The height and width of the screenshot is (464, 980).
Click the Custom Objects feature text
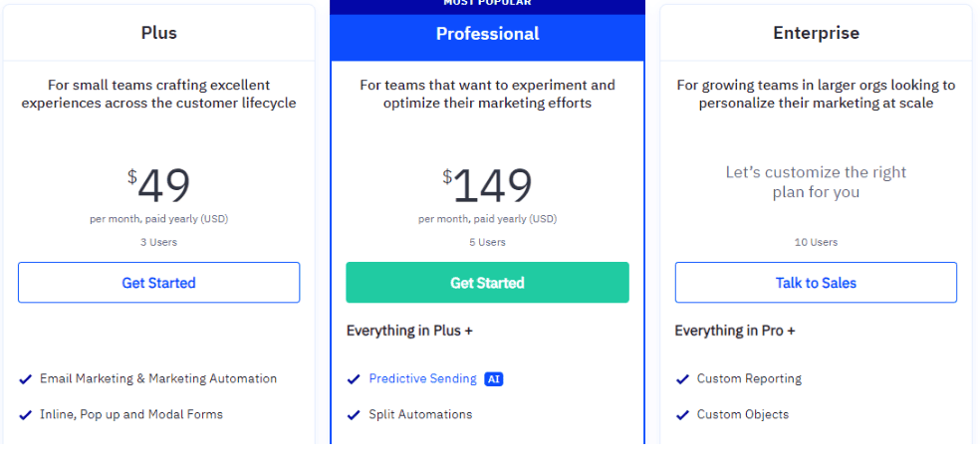tap(743, 414)
